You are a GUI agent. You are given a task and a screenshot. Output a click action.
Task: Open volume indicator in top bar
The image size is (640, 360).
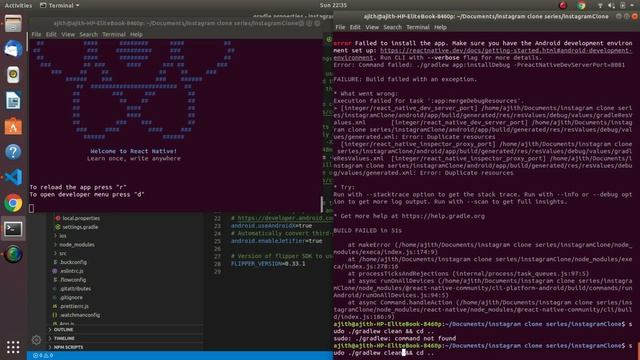coord(611,5)
